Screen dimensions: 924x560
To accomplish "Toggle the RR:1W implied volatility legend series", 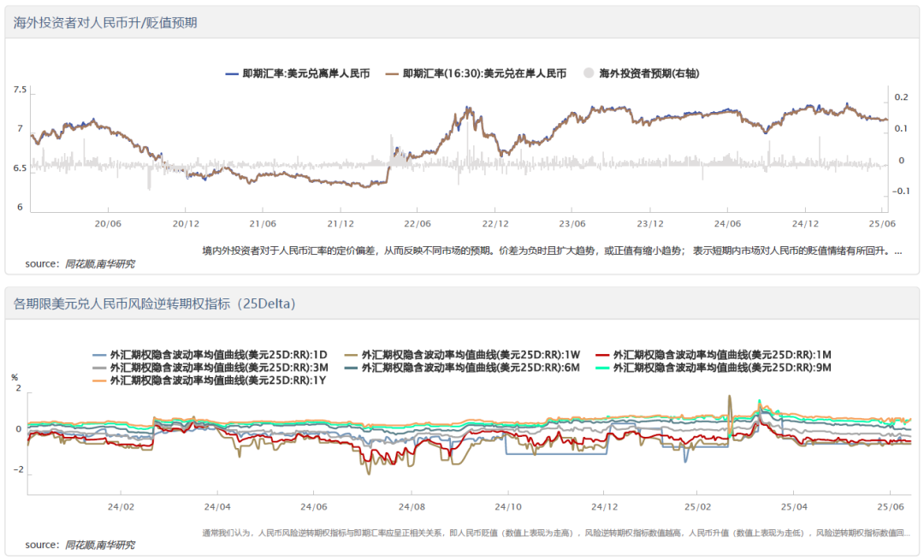I will coord(462,355).
